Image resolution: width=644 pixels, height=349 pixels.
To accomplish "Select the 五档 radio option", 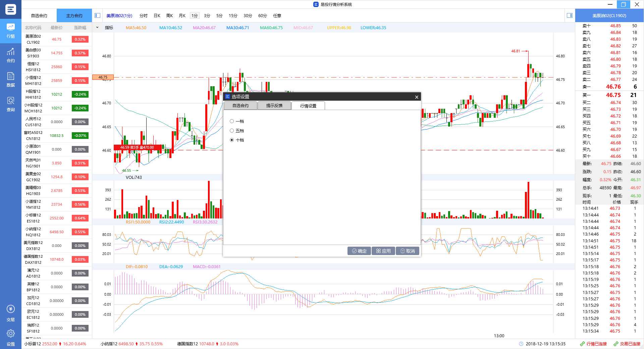I will (232, 131).
